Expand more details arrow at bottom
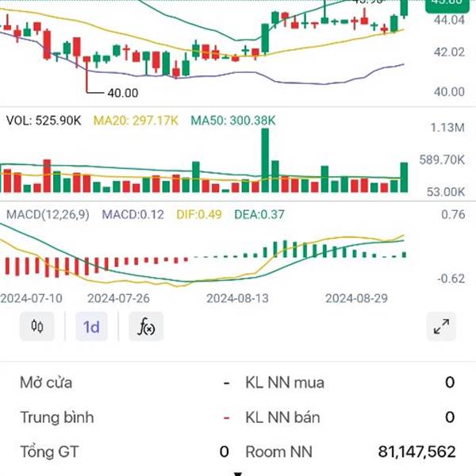This screenshot has height=476, width=476. (x=238, y=474)
